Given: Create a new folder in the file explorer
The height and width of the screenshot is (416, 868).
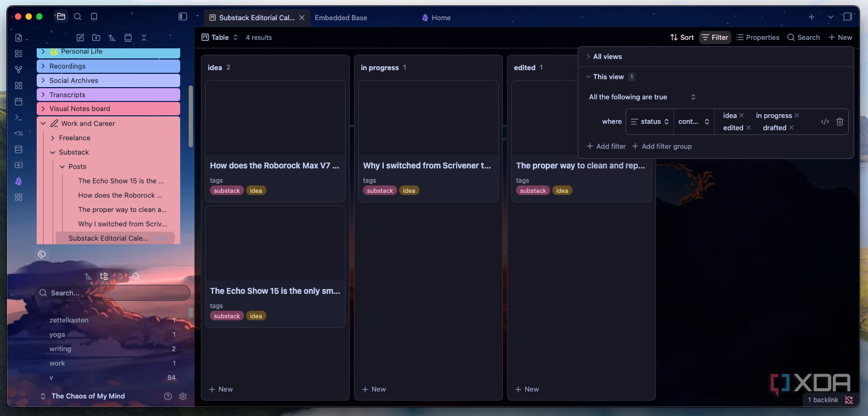Looking at the screenshot, I should pyautogui.click(x=96, y=38).
